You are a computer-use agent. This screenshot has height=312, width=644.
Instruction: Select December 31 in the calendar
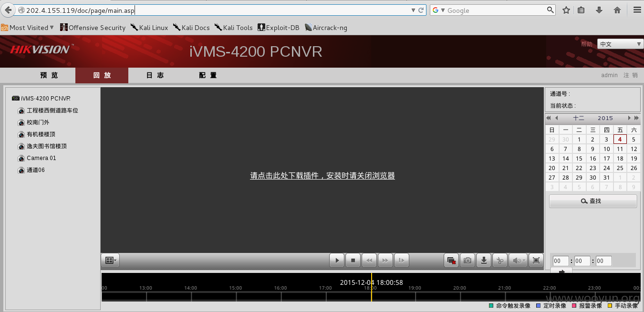click(606, 178)
